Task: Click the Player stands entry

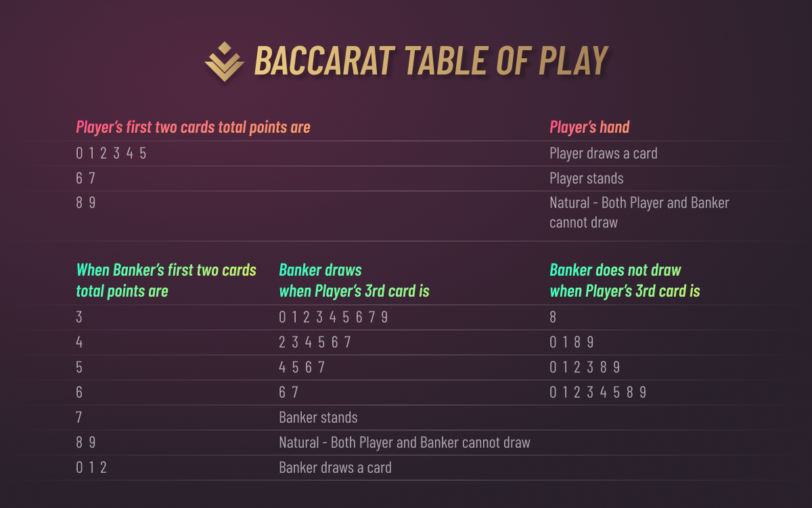Action: click(x=587, y=179)
